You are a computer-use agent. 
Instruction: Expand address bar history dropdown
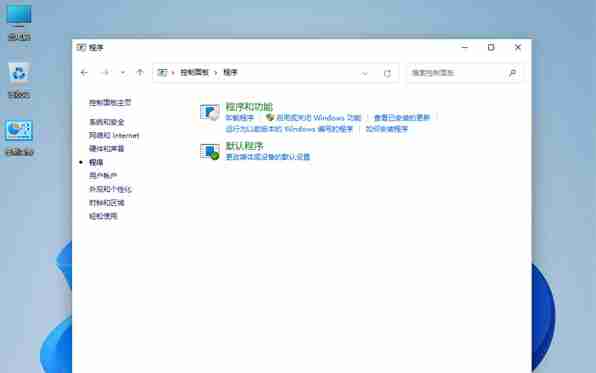coord(365,73)
